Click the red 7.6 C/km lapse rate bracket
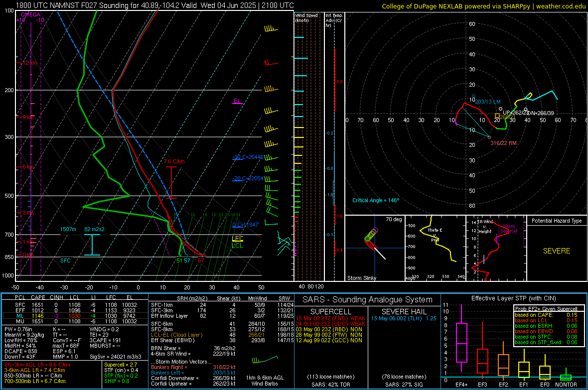 [x=171, y=182]
